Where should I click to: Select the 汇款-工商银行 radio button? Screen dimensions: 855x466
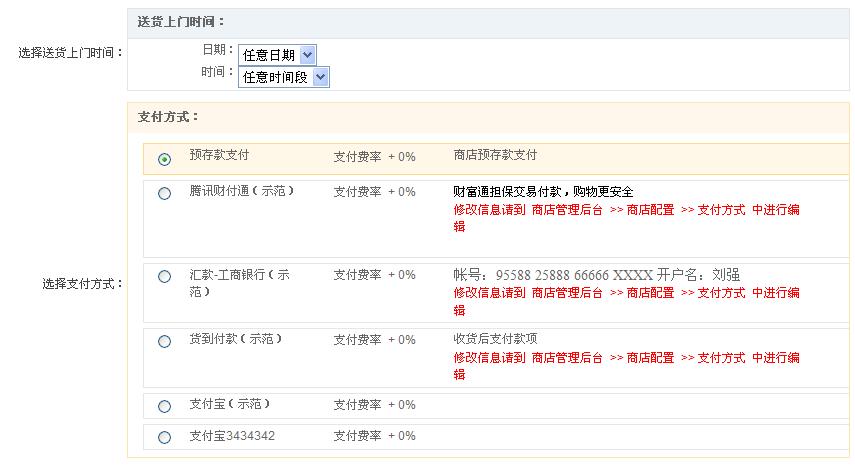[165, 277]
